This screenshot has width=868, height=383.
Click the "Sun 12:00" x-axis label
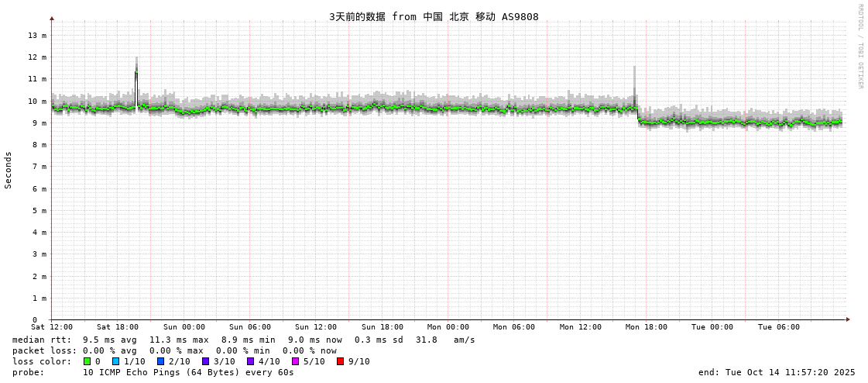pos(316,327)
